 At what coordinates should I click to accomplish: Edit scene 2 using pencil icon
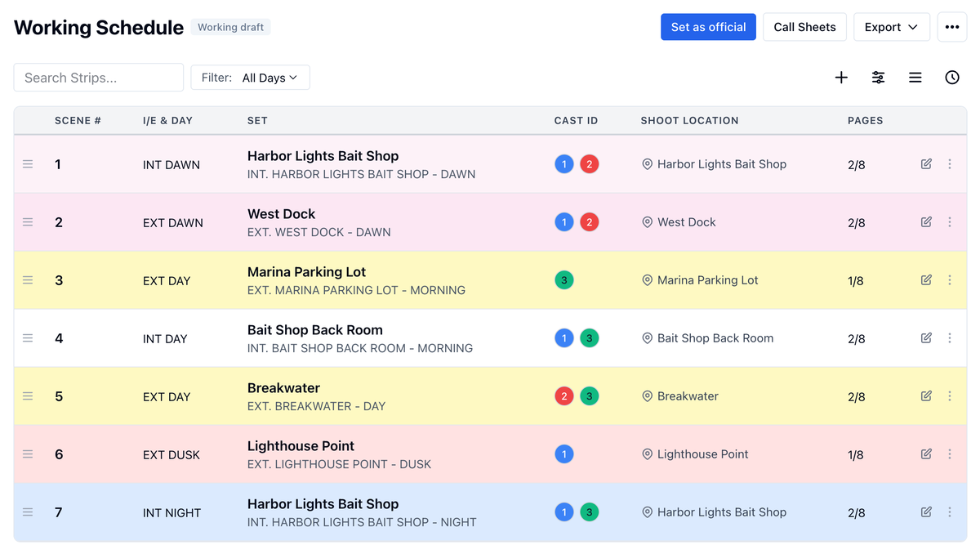tap(926, 222)
